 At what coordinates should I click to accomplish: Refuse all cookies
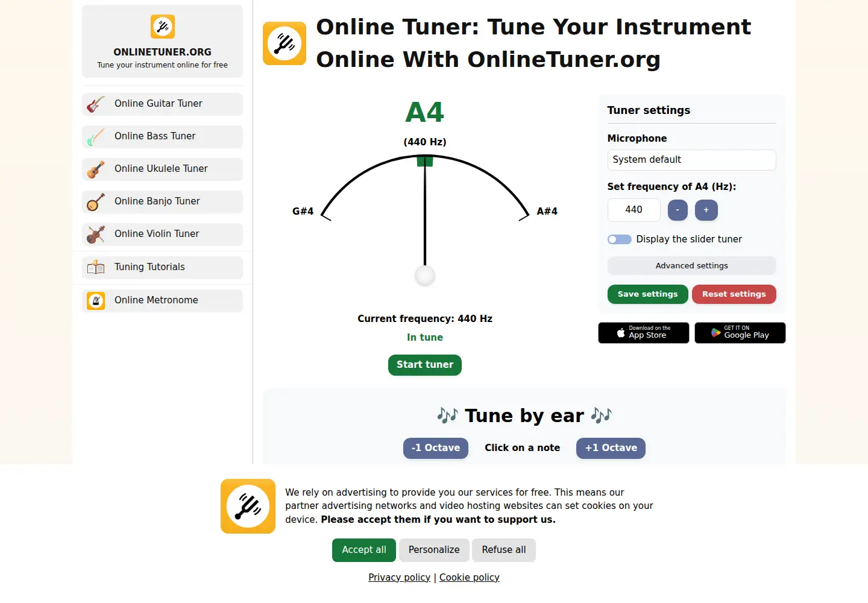[504, 550]
